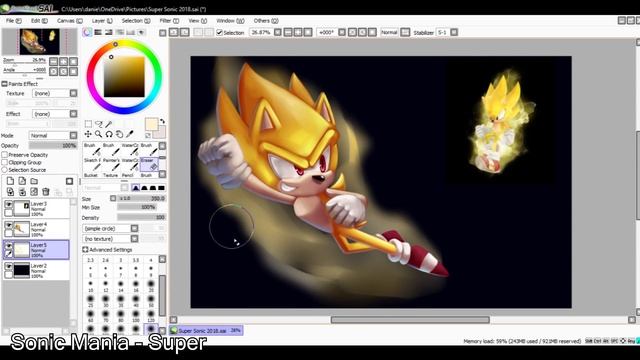Create a new normal layer
Viewport: 640px width, 360px height.
tap(10, 181)
